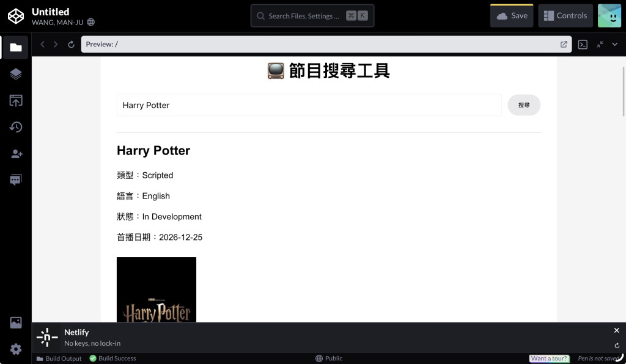Click the Untitled pen title
626x364 pixels.
[51, 12]
